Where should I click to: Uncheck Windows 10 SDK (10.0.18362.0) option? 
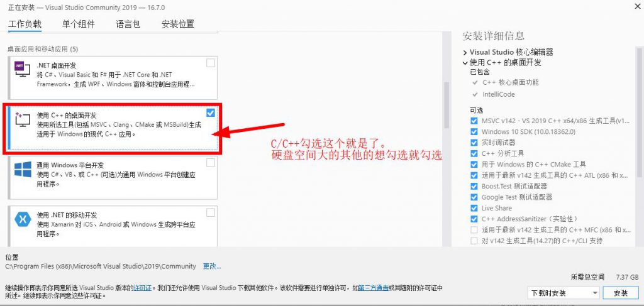[474, 132]
